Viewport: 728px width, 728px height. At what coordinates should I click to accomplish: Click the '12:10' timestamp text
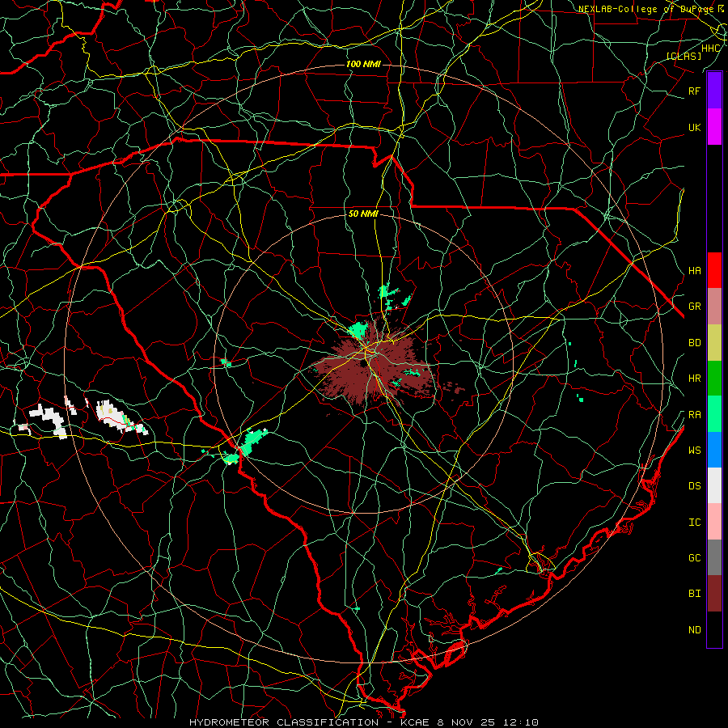tap(521, 722)
